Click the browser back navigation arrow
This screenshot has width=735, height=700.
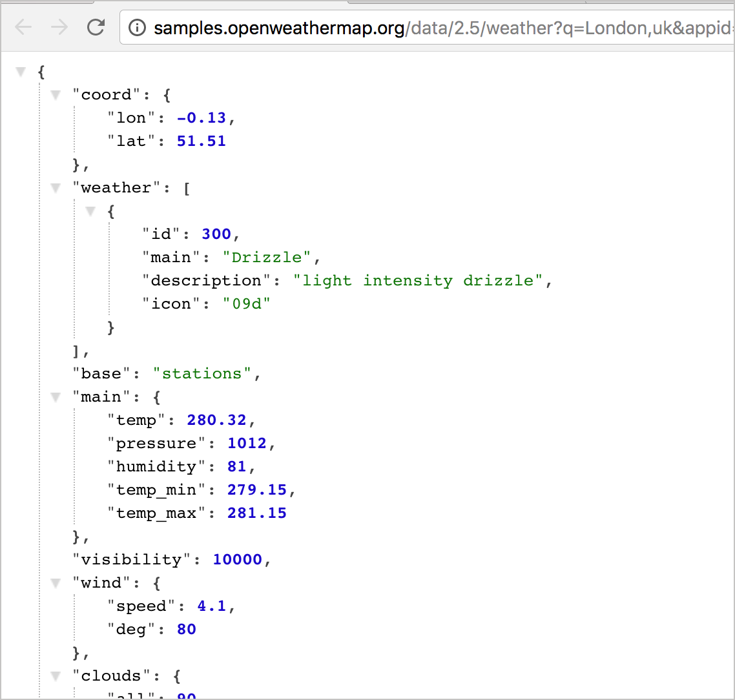[24, 28]
